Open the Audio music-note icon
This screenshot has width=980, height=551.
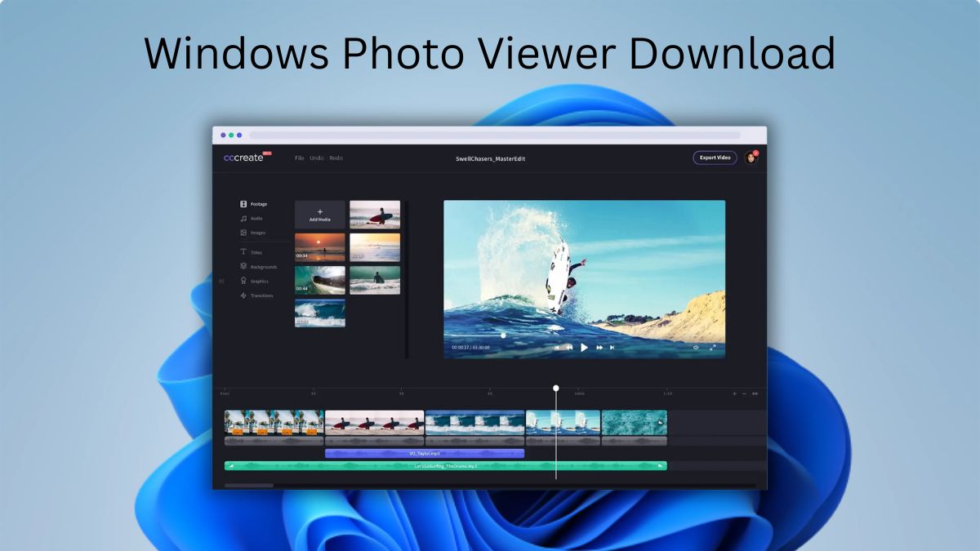click(x=243, y=218)
